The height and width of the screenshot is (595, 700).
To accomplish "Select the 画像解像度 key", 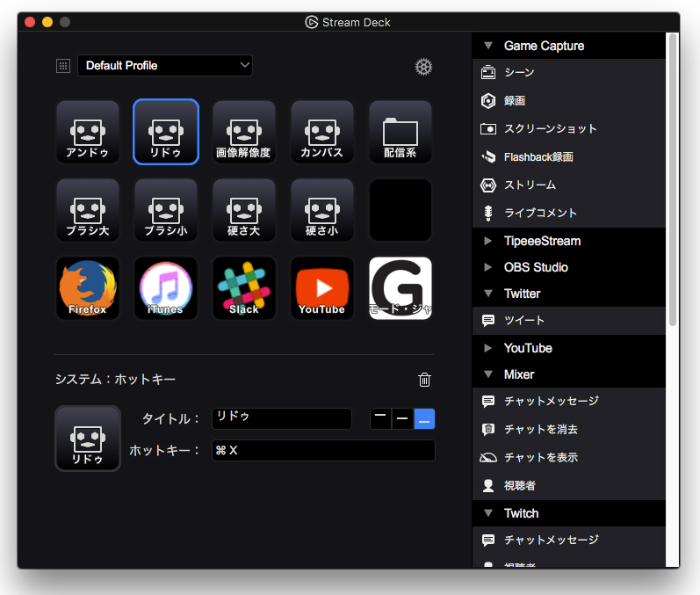I will tap(244, 132).
